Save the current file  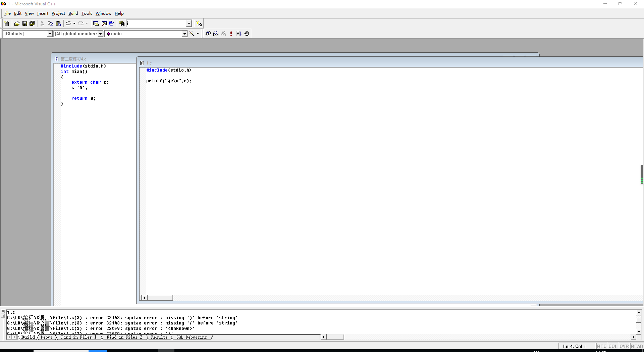(24, 24)
